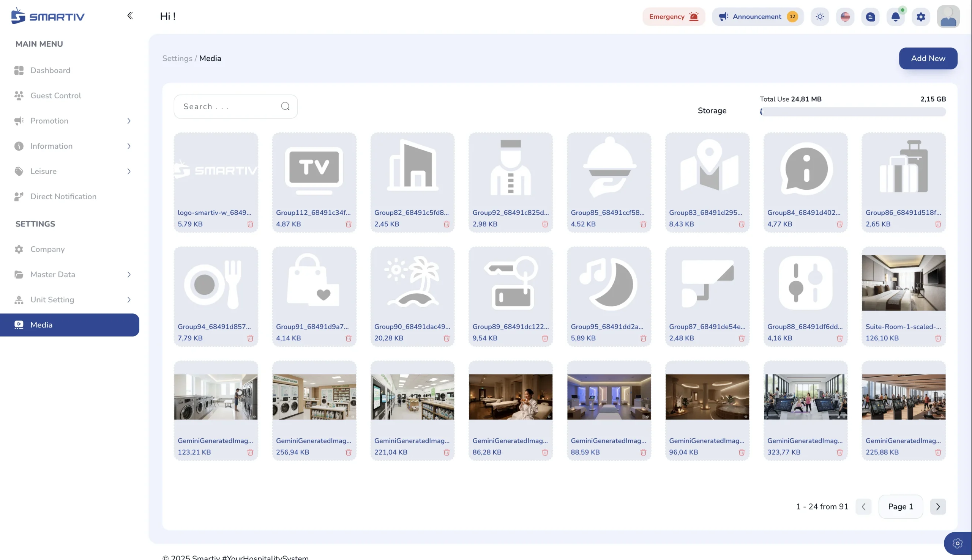Image resolution: width=972 pixels, height=560 pixels.
Task: Click the '1 - 24 from 91' text
Action: (822, 506)
